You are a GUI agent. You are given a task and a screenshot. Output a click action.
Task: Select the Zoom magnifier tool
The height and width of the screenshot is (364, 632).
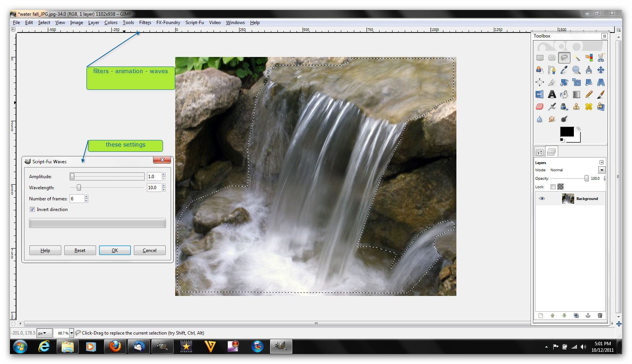577,70
